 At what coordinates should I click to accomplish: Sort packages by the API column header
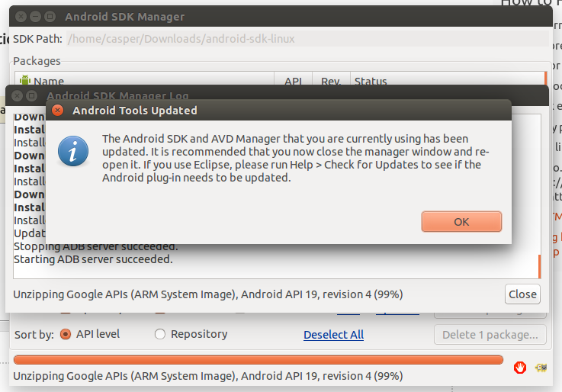pyautogui.click(x=294, y=81)
